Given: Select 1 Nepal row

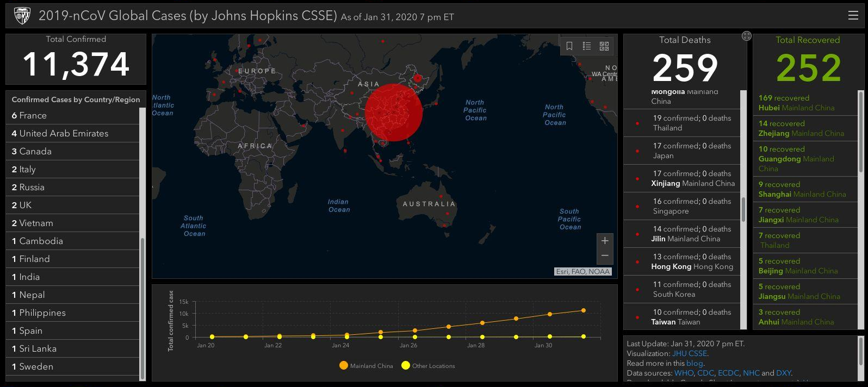Looking at the screenshot, I should (72, 295).
